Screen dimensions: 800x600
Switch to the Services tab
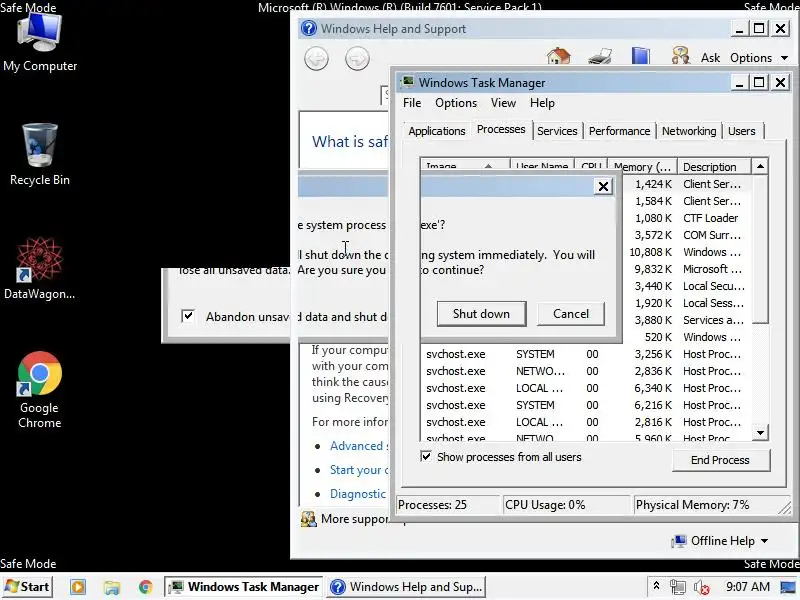[557, 131]
